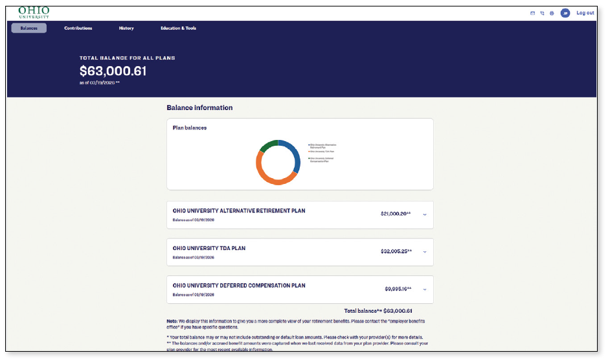Screen dimensions: 610x364
Task: Click the printer icon
Action: pos(552,13)
